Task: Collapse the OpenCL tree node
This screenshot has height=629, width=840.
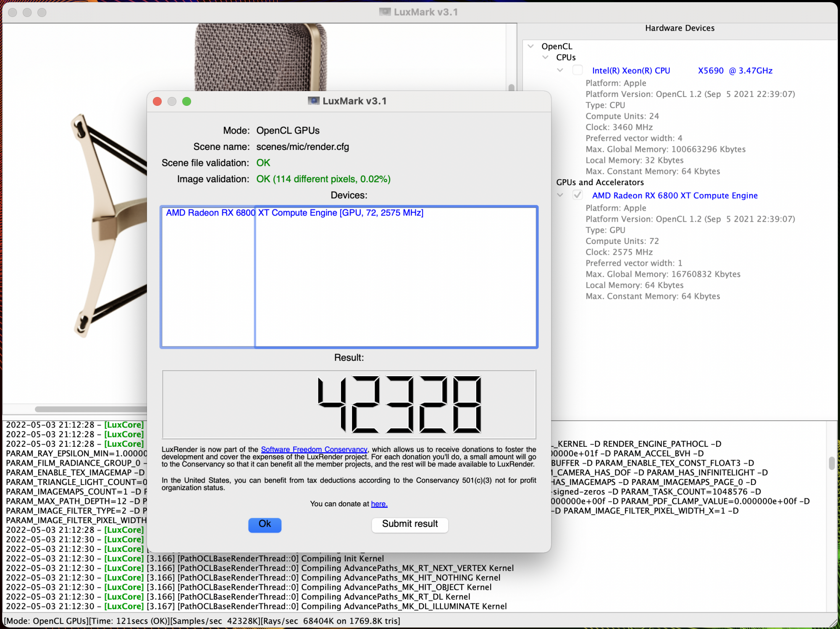Action: [531, 46]
